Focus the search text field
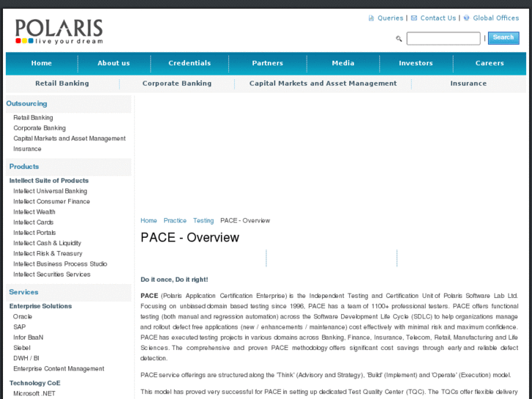The width and height of the screenshot is (532, 399). (443, 38)
